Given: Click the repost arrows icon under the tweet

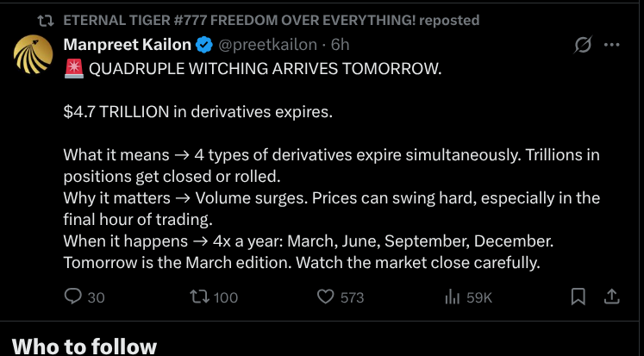Looking at the screenshot, I should [199, 297].
